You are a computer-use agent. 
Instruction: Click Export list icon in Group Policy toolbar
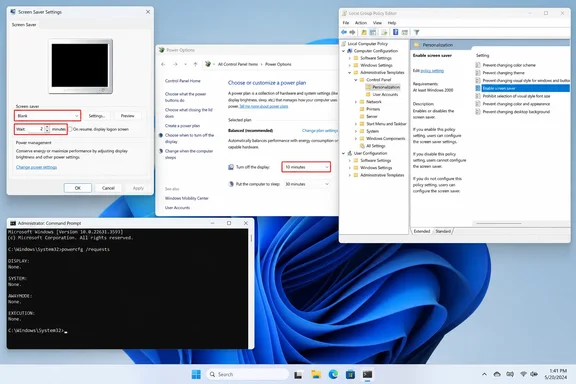pos(384,32)
